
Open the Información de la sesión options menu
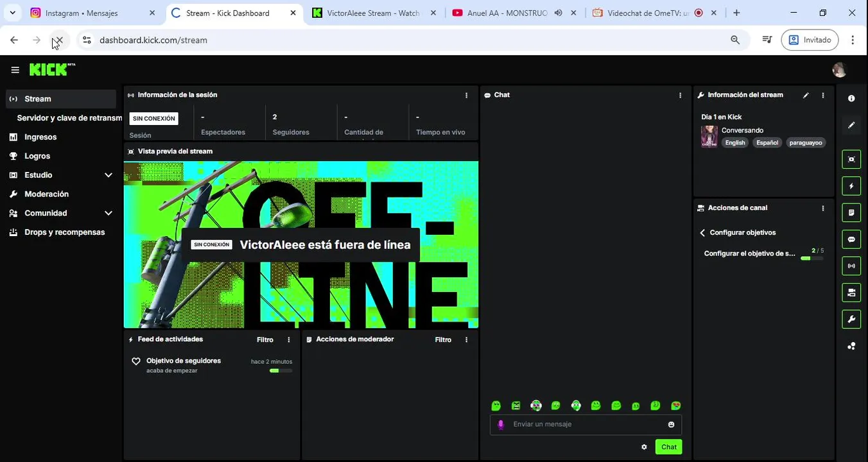(x=467, y=95)
